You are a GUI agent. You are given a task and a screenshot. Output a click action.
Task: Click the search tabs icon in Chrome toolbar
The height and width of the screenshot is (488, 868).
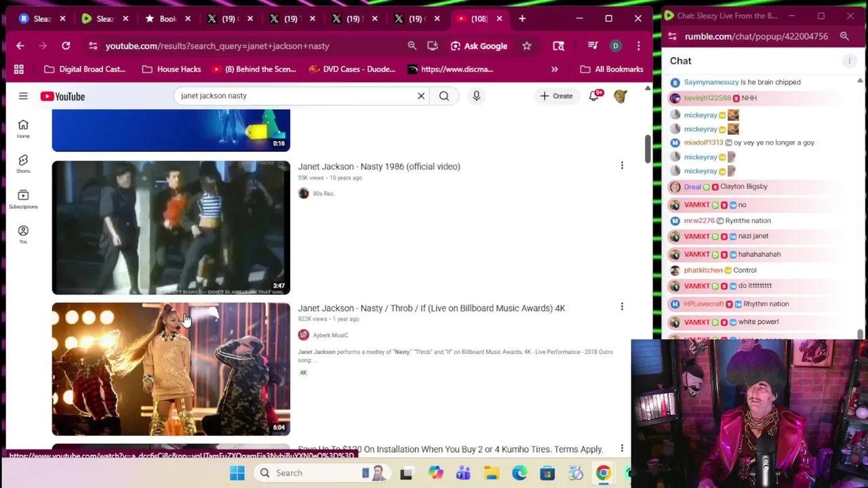pyautogui.click(x=559, y=45)
